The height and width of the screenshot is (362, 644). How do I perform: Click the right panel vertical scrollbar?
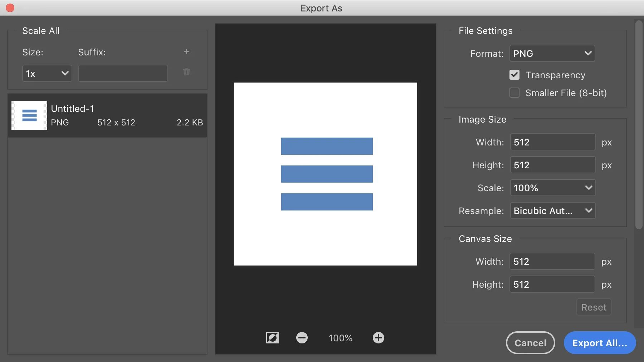(x=639, y=124)
